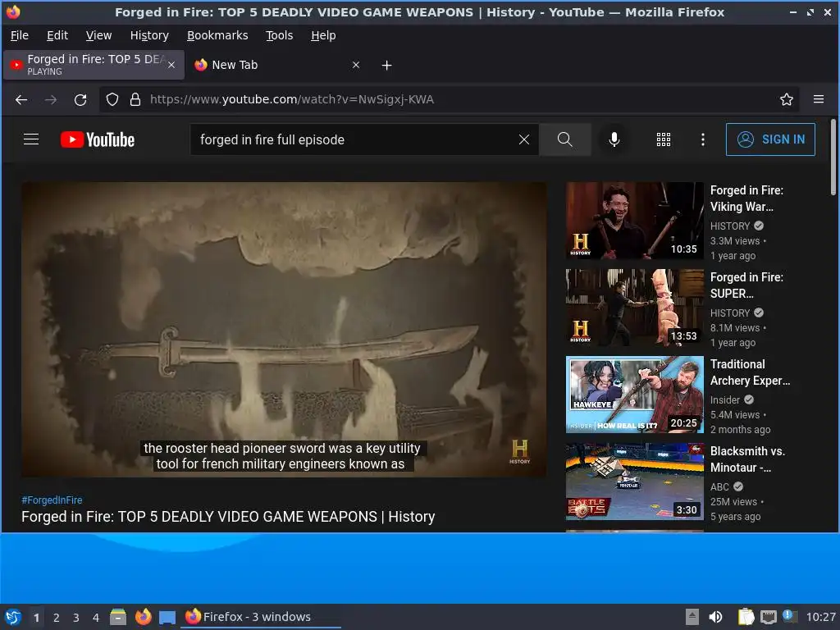840x630 pixels.
Task: Open the volume control in tray
Action: click(715, 617)
